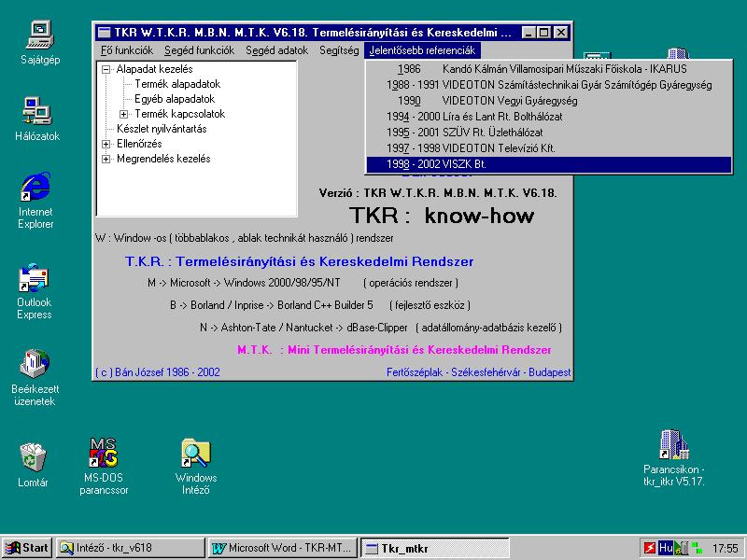Click the "M -> Microsoft -> Windows 2000/98/95/NT" line
The width and height of the screenshot is (747, 560).
tap(303, 283)
